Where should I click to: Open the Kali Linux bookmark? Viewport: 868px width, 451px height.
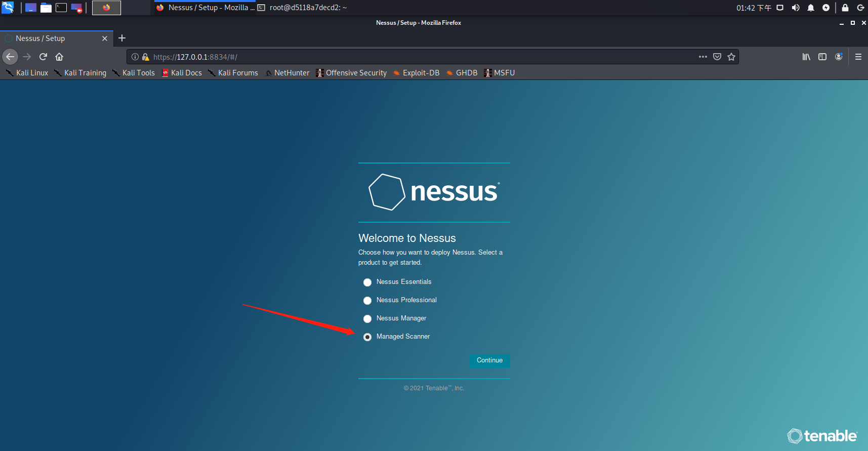[27, 73]
